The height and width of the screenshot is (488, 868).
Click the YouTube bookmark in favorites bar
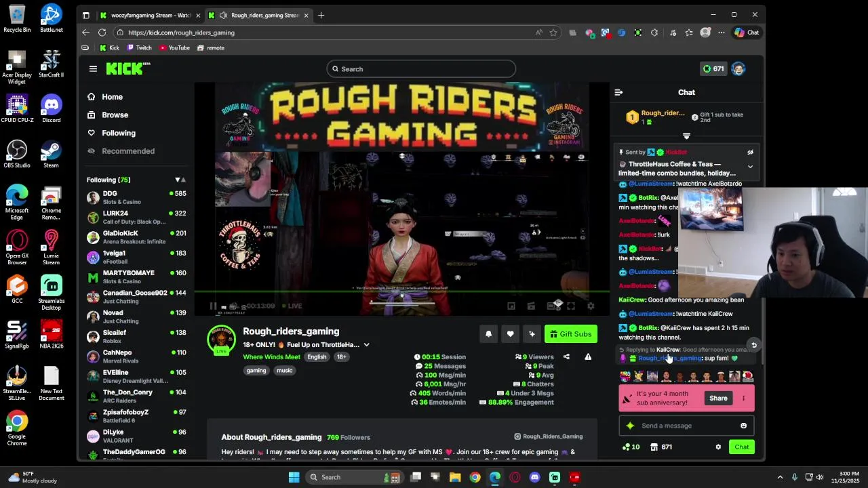174,48
